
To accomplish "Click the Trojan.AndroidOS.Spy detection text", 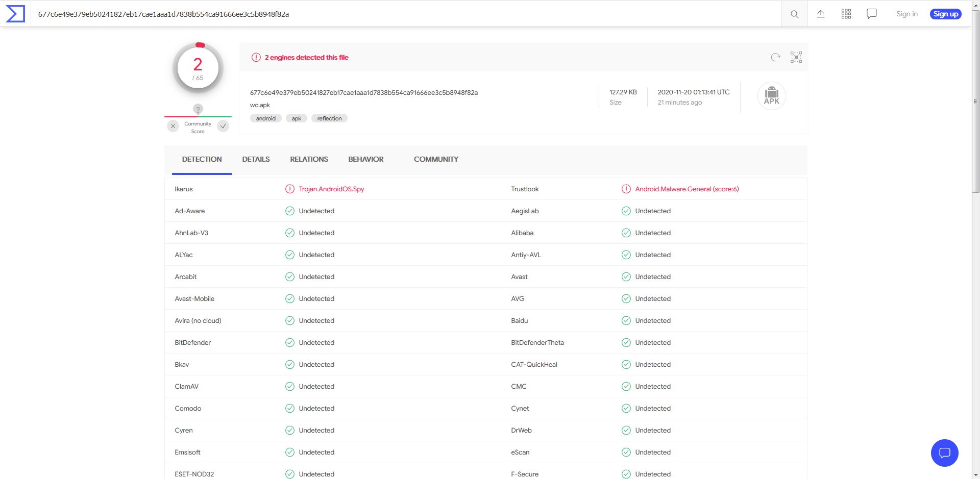I will pyautogui.click(x=331, y=189).
